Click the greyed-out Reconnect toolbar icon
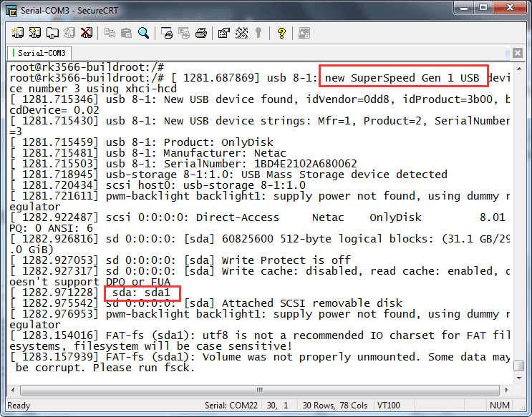Image resolution: width=532 pixels, height=417 pixels. click(69, 33)
